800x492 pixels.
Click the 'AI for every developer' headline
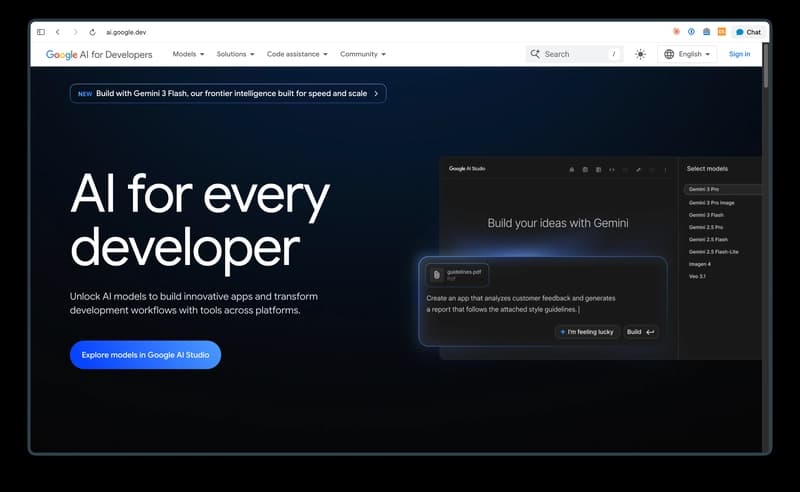point(200,222)
